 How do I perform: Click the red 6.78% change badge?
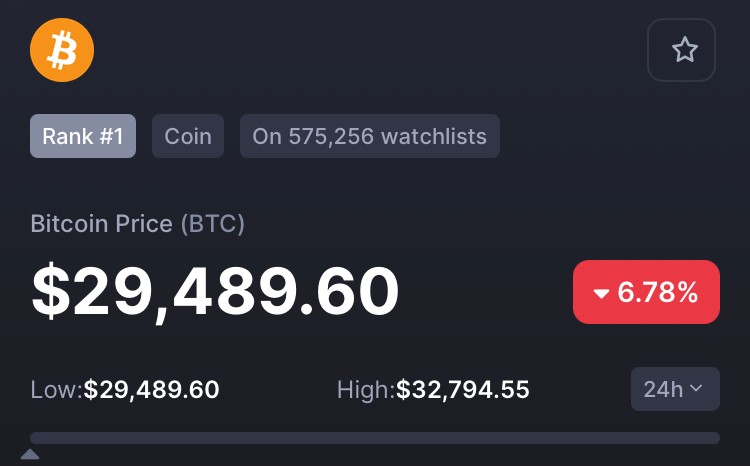646,292
